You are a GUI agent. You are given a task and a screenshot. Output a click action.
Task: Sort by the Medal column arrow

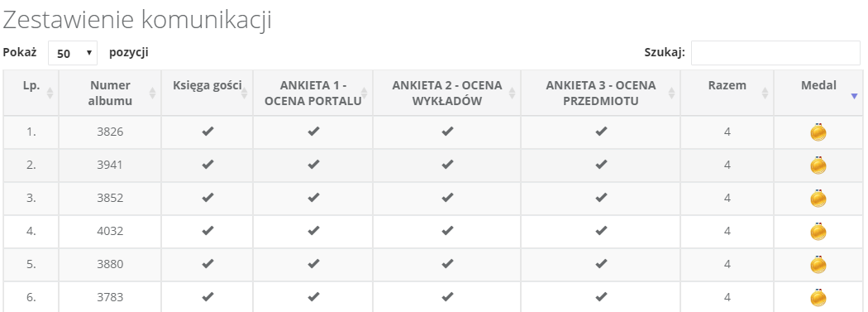click(854, 96)
